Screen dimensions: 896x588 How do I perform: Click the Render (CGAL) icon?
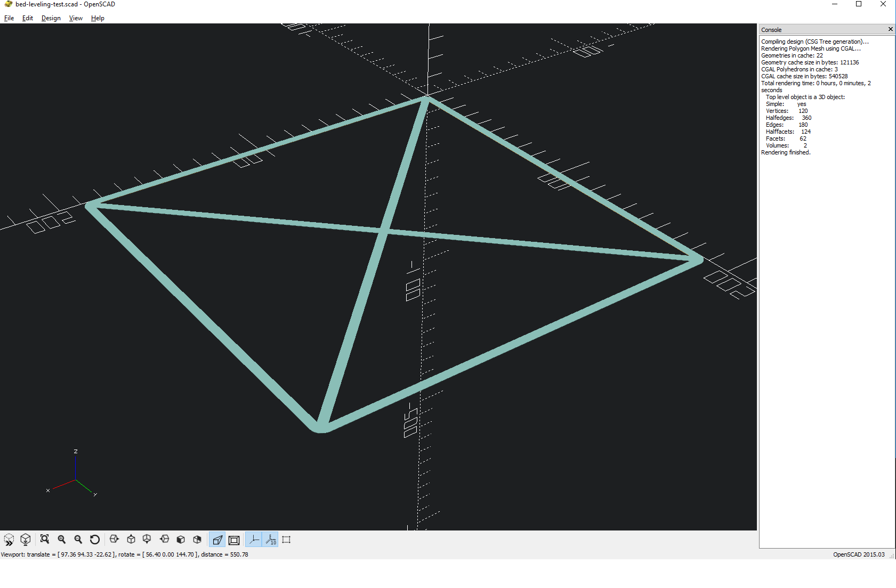coord(25,540)
